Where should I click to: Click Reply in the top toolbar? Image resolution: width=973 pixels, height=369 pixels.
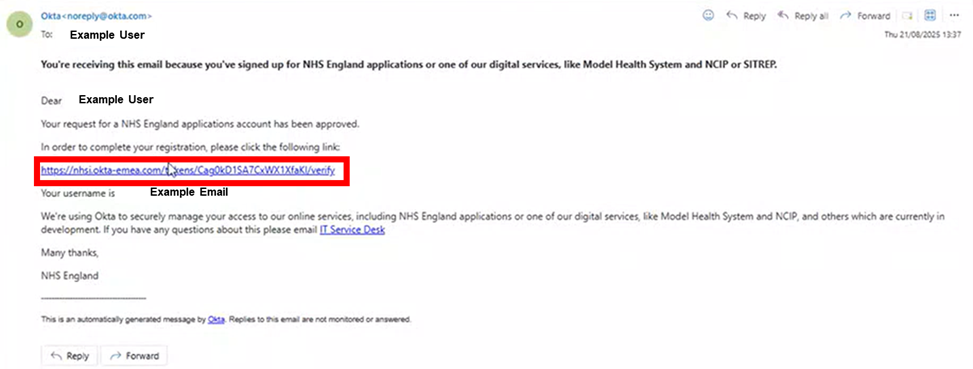[746, 16]
